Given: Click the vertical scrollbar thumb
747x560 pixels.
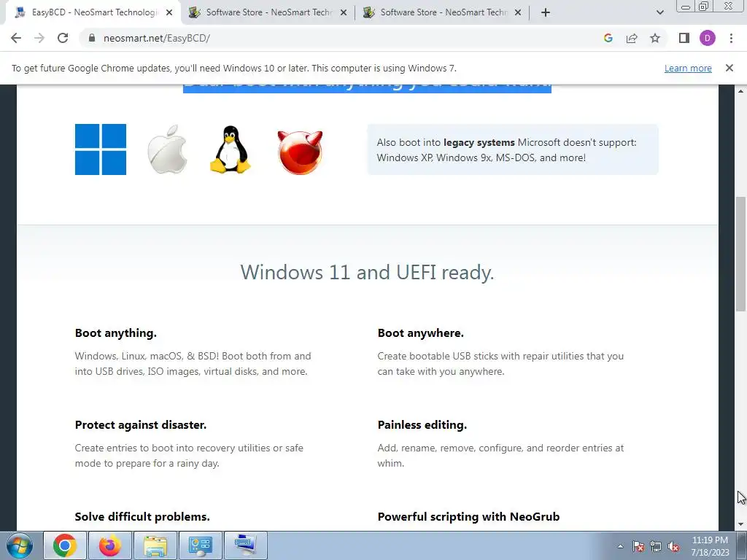Looking at the screenshot, I should click(741, 254).
